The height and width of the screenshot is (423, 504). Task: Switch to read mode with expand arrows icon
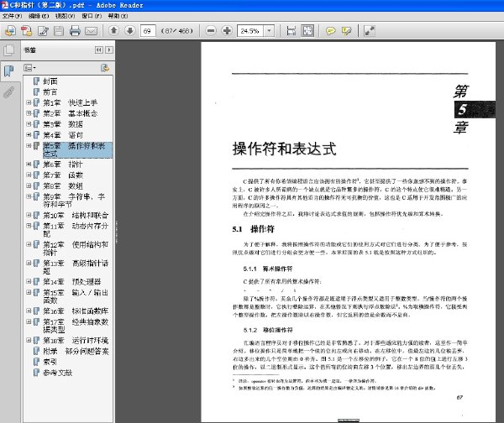[370, 31]
